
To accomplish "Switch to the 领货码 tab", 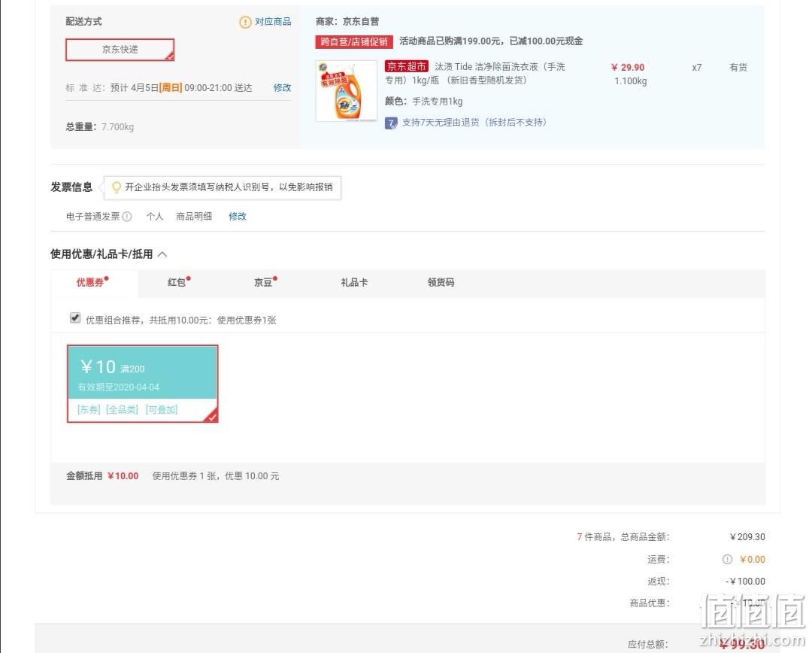I will tap(441, 282).
